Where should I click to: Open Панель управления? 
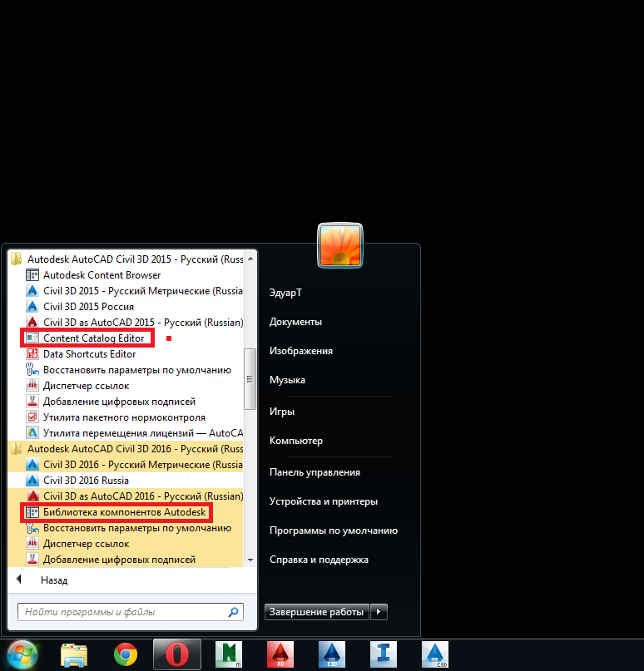tap(315, 472)
